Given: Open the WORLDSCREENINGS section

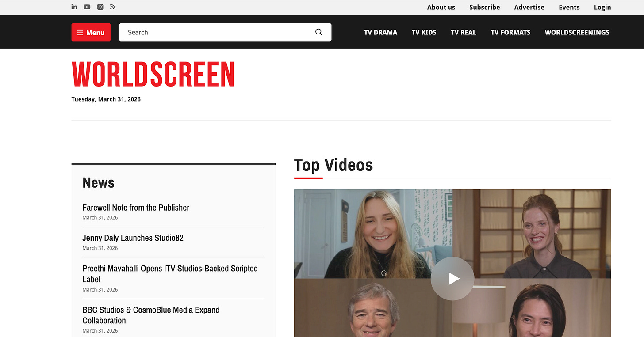Looking at the screenshot, I should 577,32.
